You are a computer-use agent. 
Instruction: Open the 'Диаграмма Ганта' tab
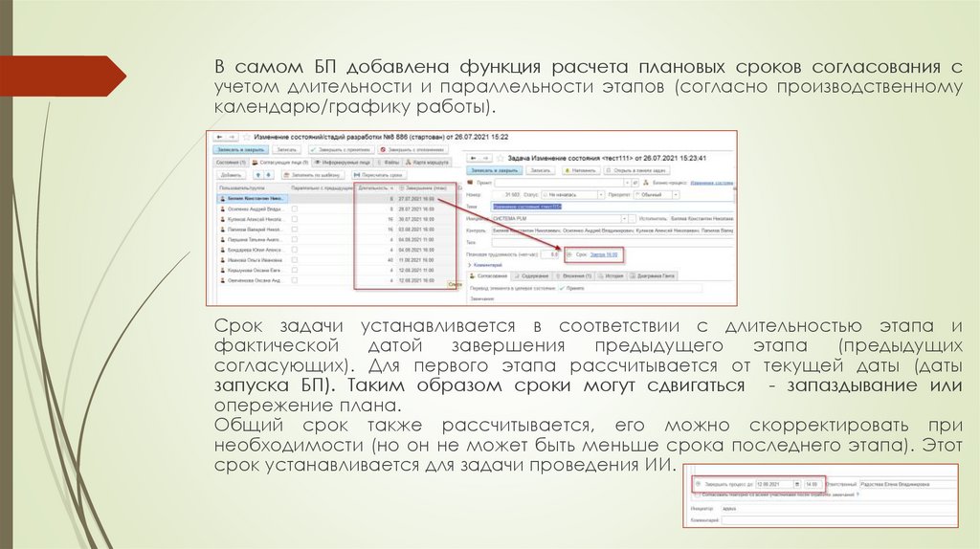[x=653, y=276]
